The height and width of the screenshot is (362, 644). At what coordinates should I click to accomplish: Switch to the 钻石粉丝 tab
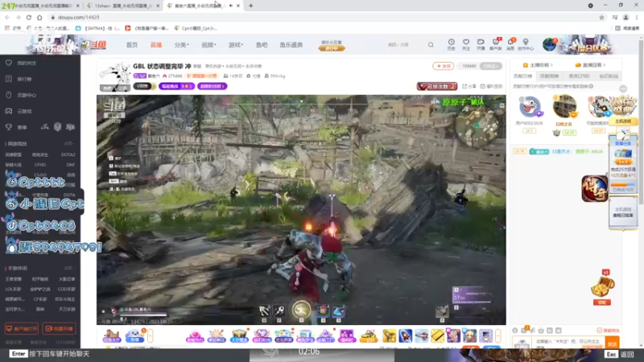click(609, 76)
